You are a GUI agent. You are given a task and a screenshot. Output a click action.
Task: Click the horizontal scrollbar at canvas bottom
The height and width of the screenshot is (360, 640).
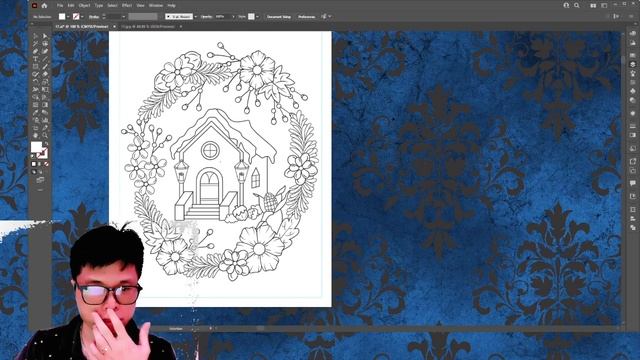(x=261, y=328)
